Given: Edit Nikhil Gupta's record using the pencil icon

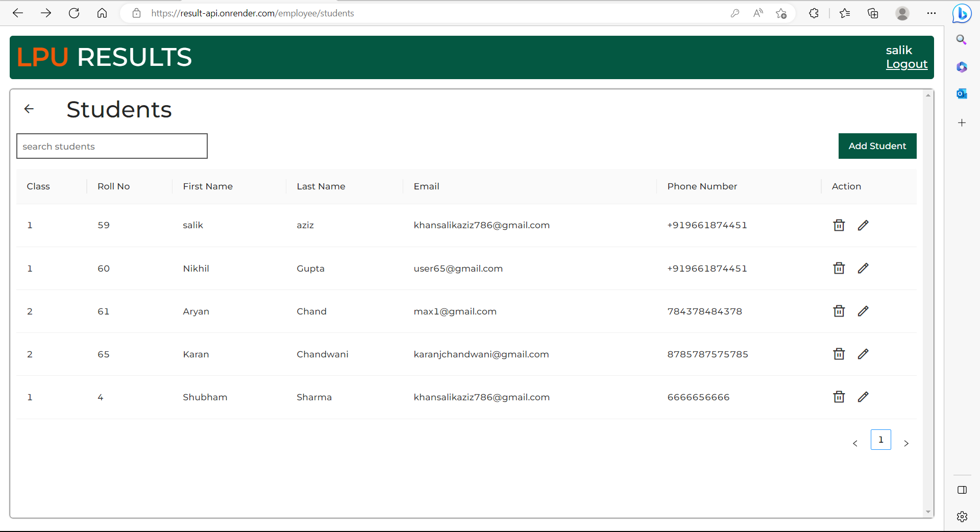Looking at the screenshot, I should tap(864, 268).
